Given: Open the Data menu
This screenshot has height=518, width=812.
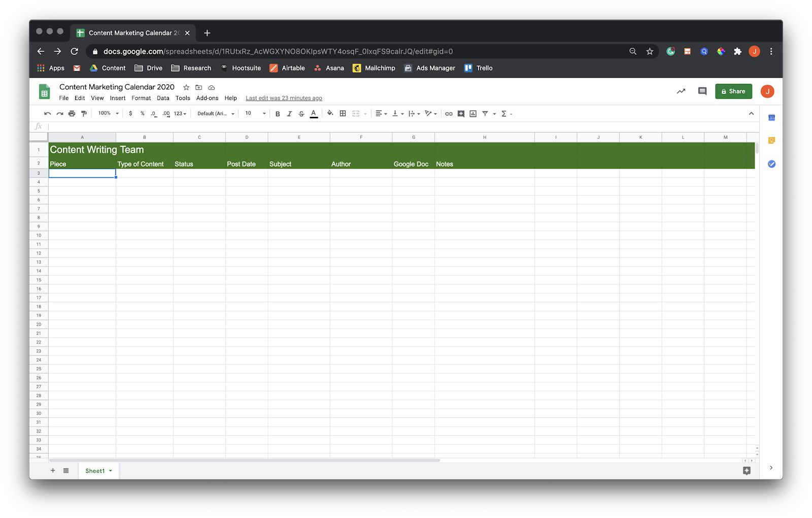Looking at the screenshot, I should click(x=163, y=98).
